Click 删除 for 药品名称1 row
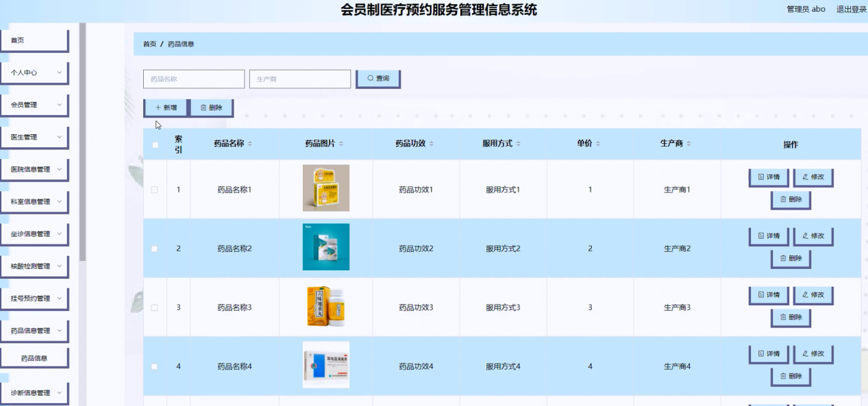 click(x=791, y=200)
